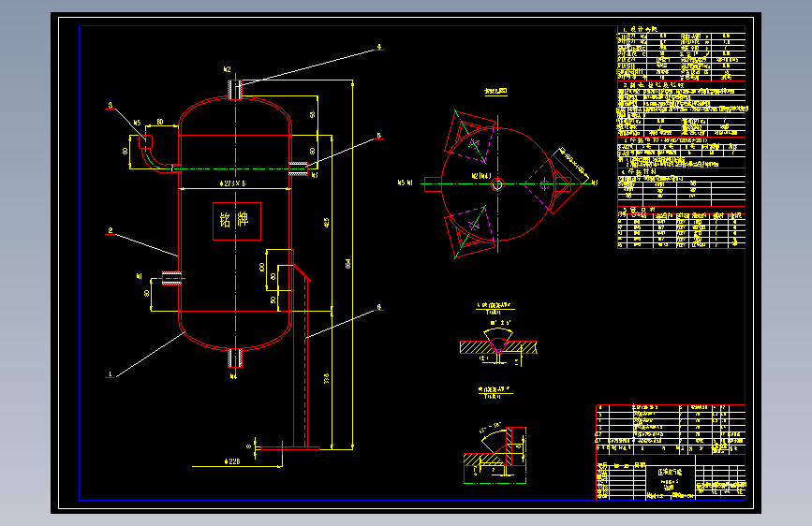Click the N2(N4) label in the plan view

coord(481,176)
